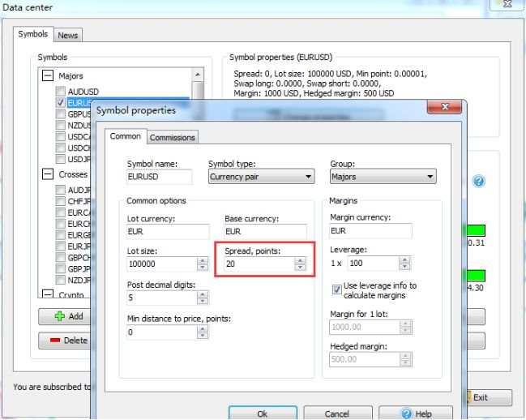
Task: Click the Symbol name field EURUSD
Action: [160, 177]
